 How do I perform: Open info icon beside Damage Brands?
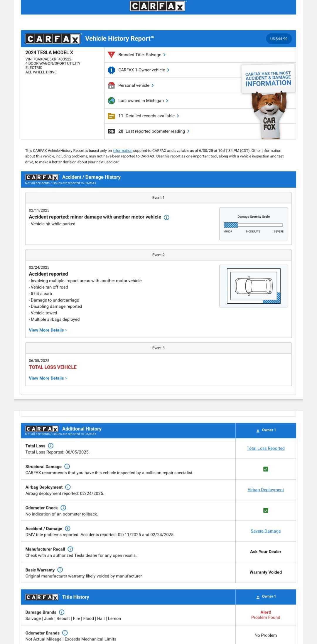click(x=62, y=612)
